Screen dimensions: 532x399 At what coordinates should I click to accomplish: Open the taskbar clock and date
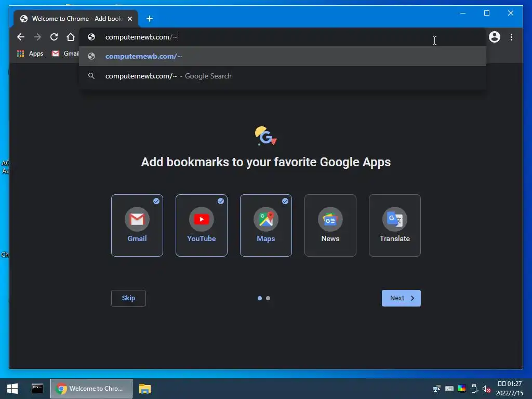pyautogui.click(x=510, y=389)
